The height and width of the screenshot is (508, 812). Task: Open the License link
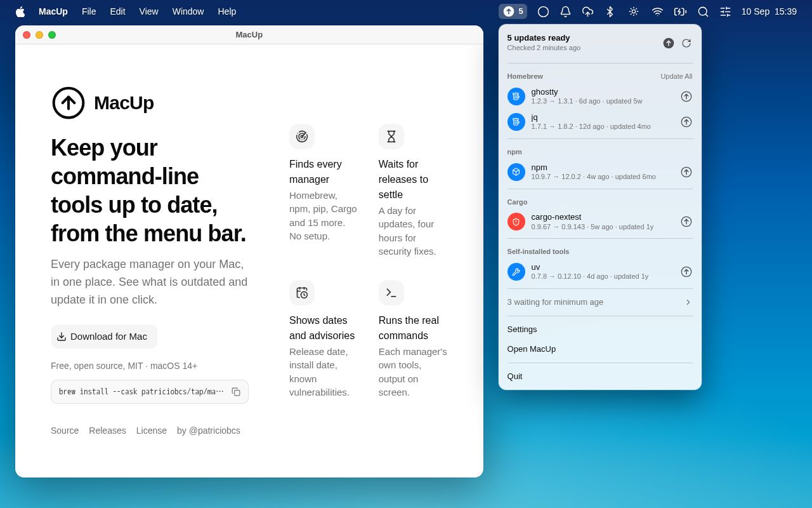pos(152,431)
